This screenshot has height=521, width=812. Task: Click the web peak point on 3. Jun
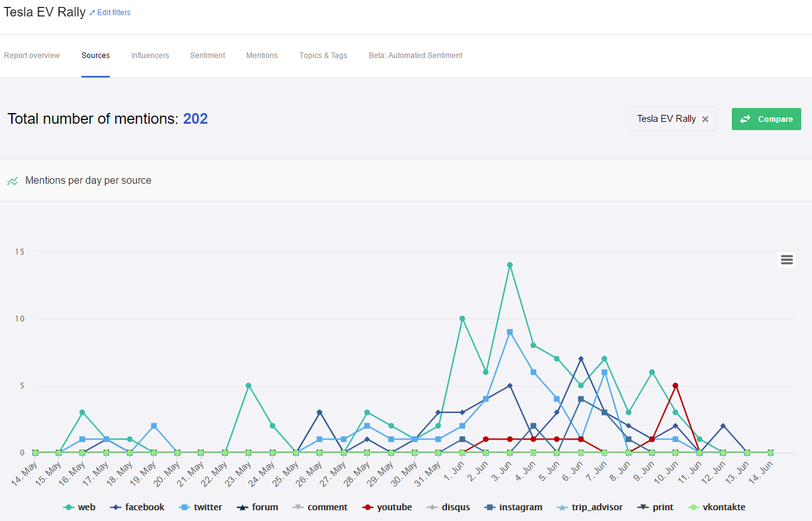(x=510, y=265)
